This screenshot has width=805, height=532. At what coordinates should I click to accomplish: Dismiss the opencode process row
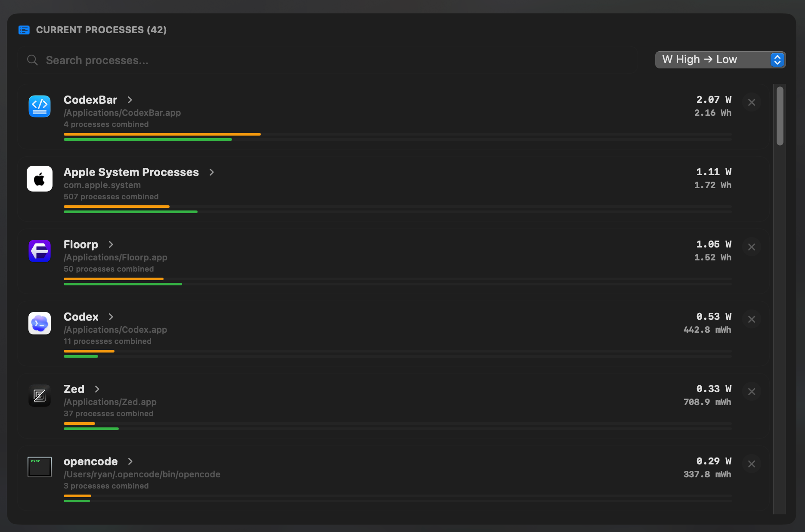click(752, 464)
